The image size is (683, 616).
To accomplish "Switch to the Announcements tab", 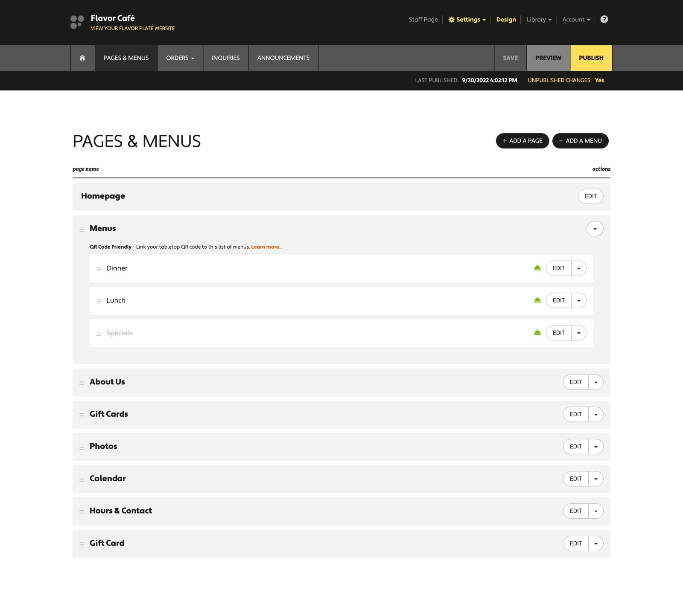I will 283,58.
